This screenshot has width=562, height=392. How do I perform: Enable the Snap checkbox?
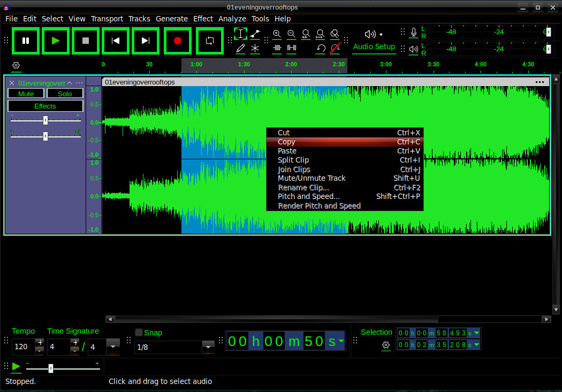[139, 333]
